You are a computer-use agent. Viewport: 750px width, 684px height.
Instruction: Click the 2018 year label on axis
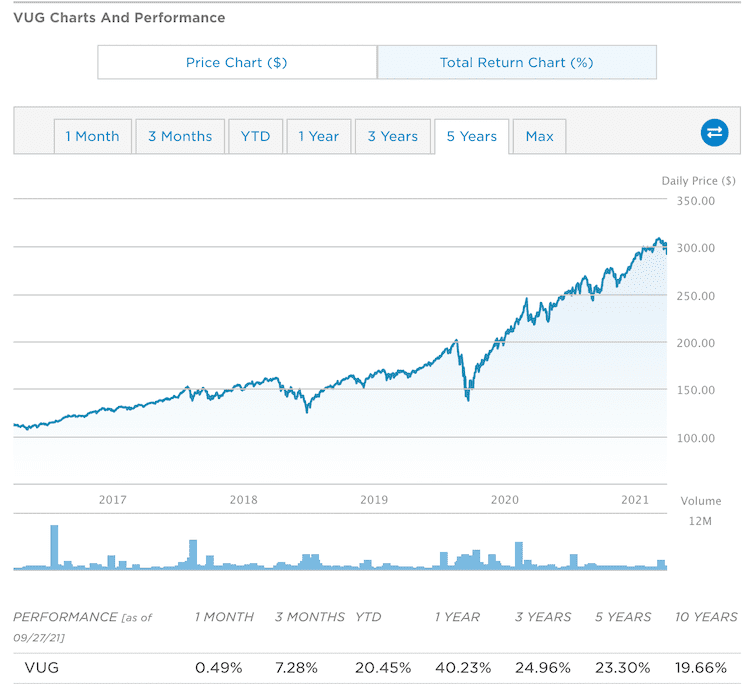(243, 500)
